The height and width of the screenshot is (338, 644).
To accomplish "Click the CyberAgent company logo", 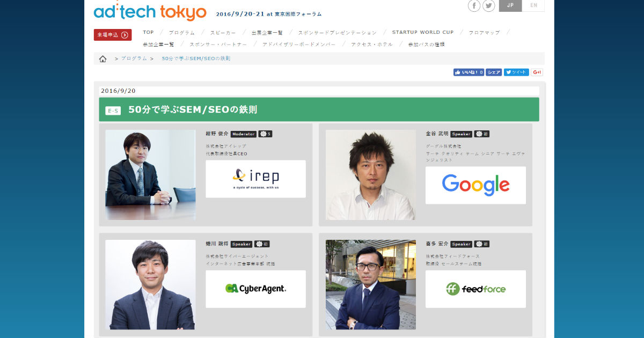I will point(255,289).
